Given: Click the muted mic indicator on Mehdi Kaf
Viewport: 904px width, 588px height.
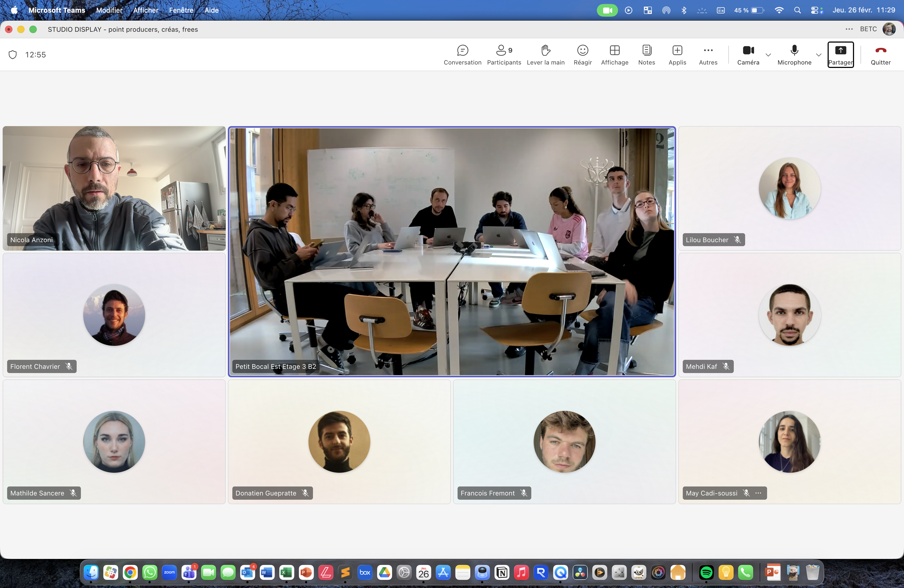Looking at the screenshot, I should (726, 366).
